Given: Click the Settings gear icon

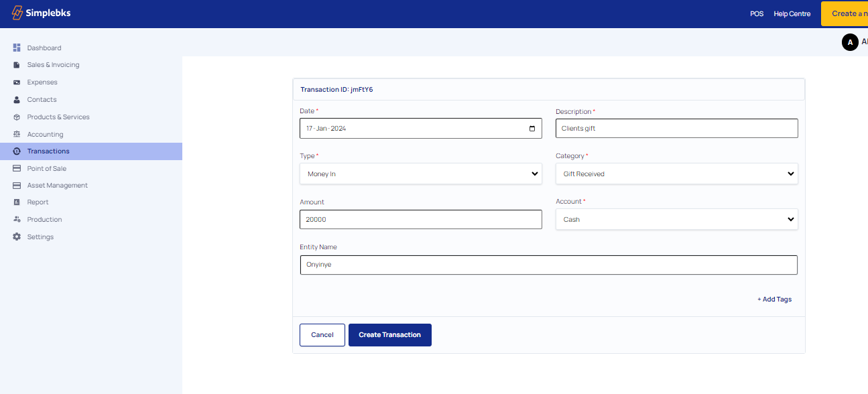Looking at the screenshot, I should pos(17,237).
